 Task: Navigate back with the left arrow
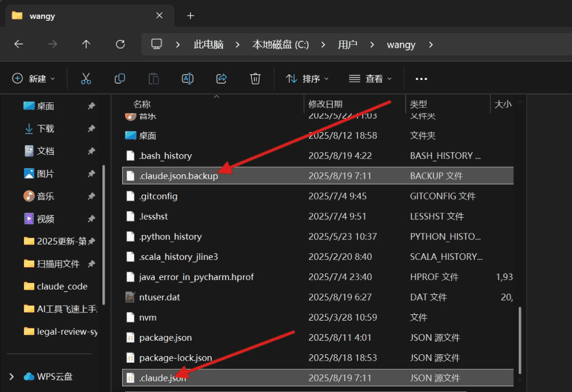pos(19,45)
